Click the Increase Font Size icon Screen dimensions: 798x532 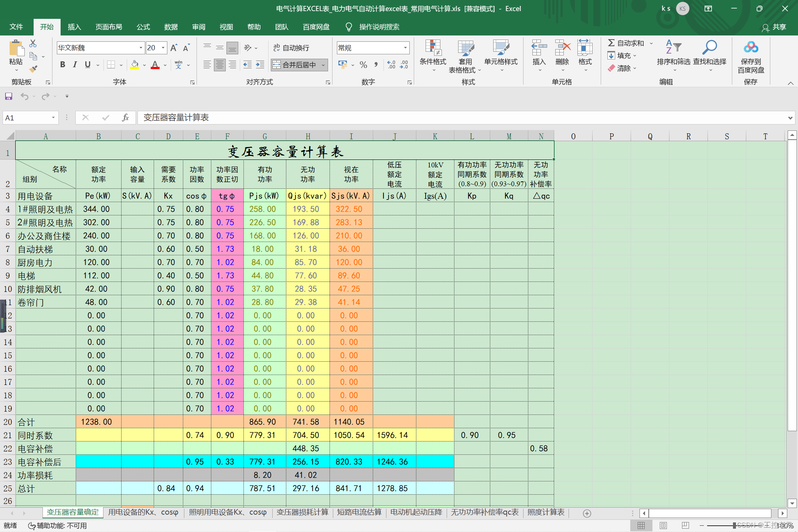click(174, 48)
